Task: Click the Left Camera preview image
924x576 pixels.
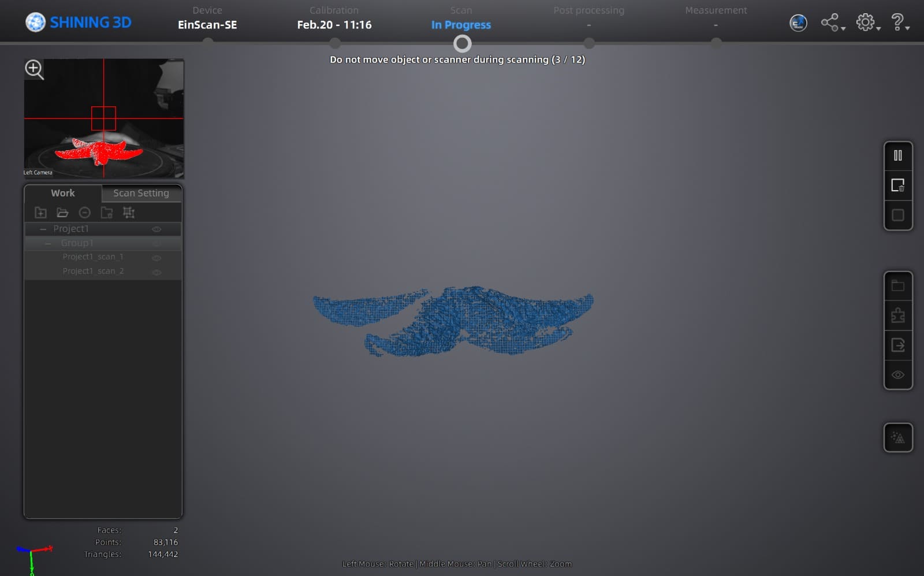Action: [104, 118]
